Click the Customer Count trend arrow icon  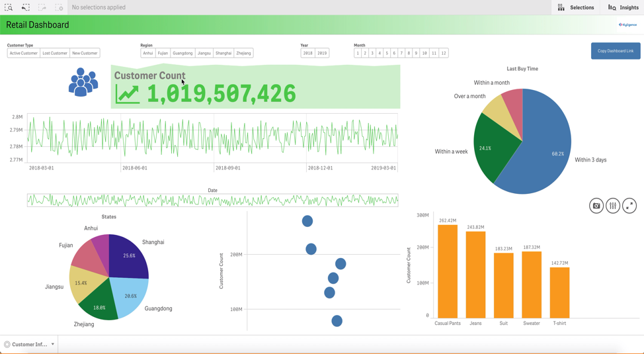pos(128,94)
